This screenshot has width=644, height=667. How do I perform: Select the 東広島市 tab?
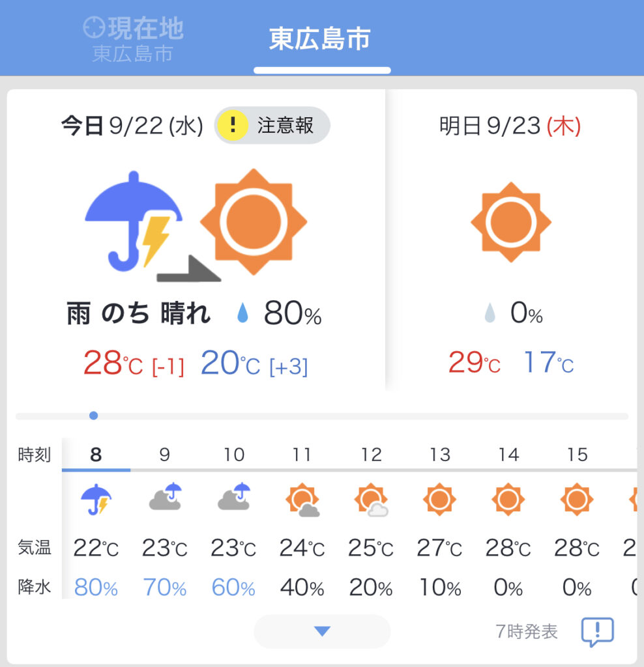320,39
